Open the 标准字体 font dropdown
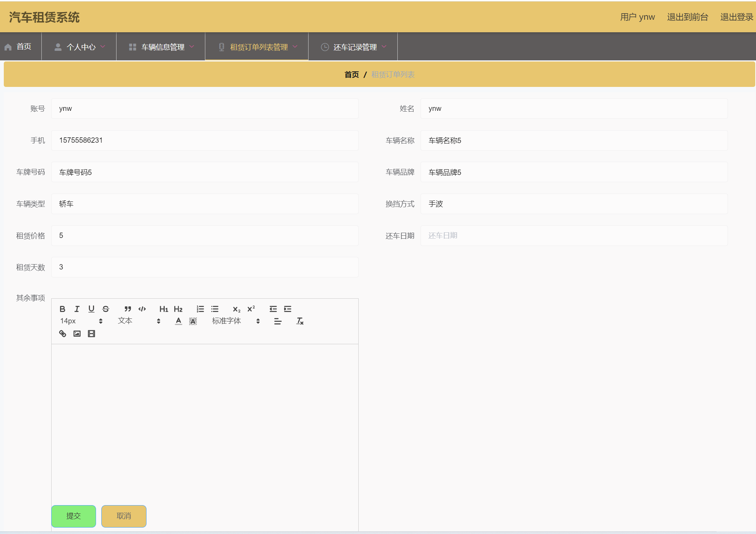 point(235,321)
